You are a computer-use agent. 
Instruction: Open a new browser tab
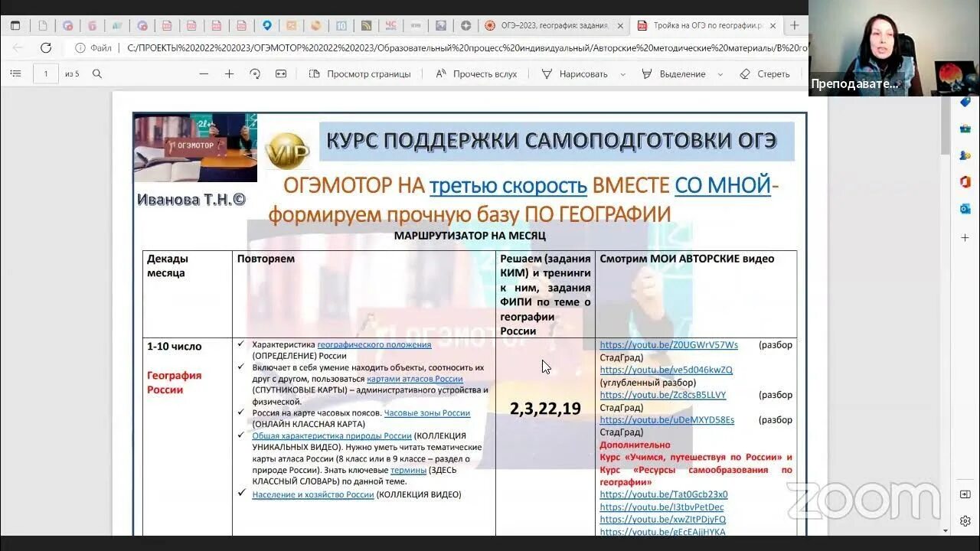795,25
